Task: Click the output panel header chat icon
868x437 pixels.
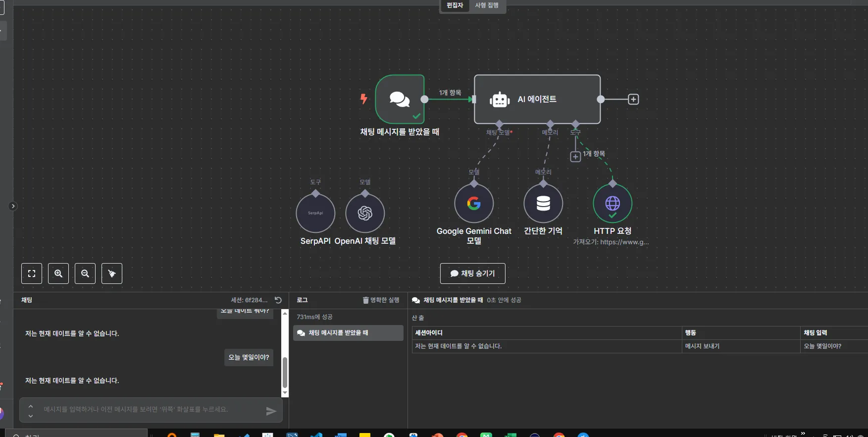Action: point(416,300)
